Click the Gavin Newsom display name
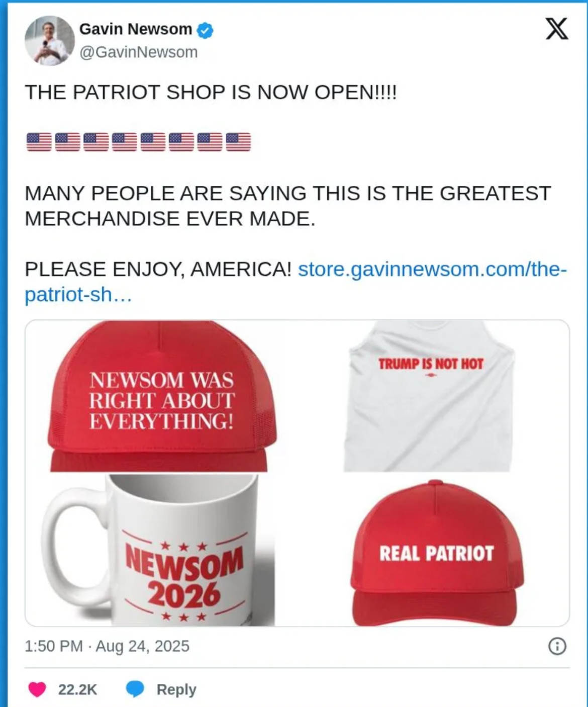Image resolution: width=588 pixels, height=707 pixels. click(136, 29)
